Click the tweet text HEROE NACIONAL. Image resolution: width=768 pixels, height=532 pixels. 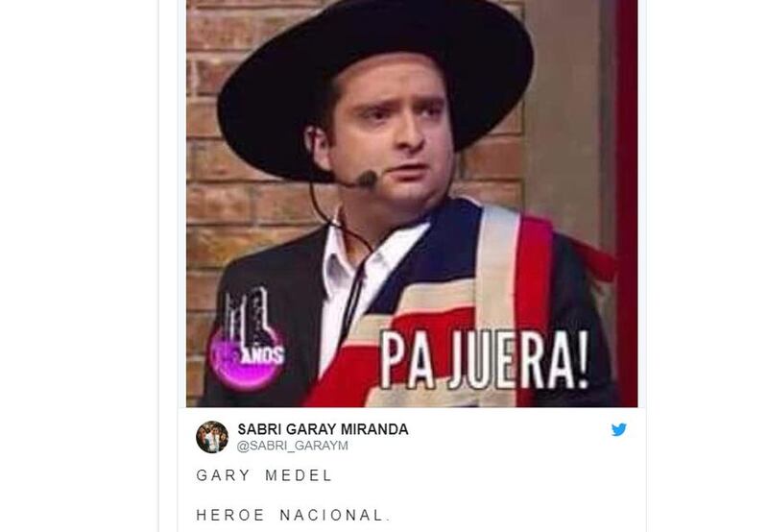pyautogui.click(x=293, y=515)
